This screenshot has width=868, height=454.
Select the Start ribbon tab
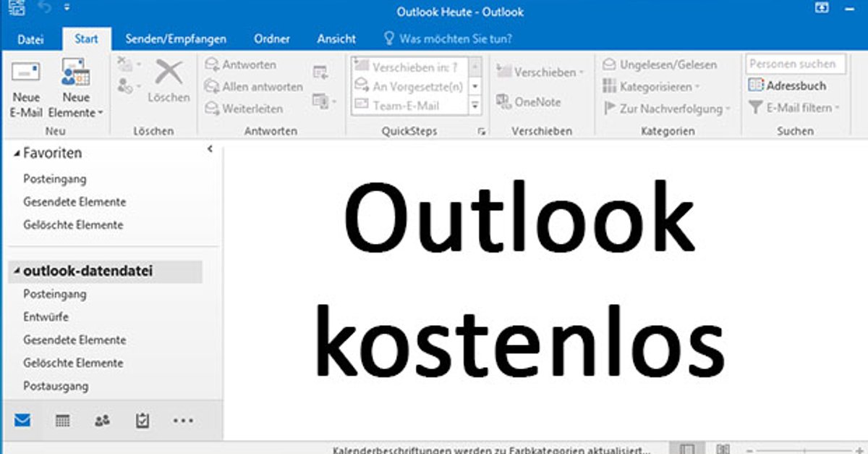(x=86, y=39)
